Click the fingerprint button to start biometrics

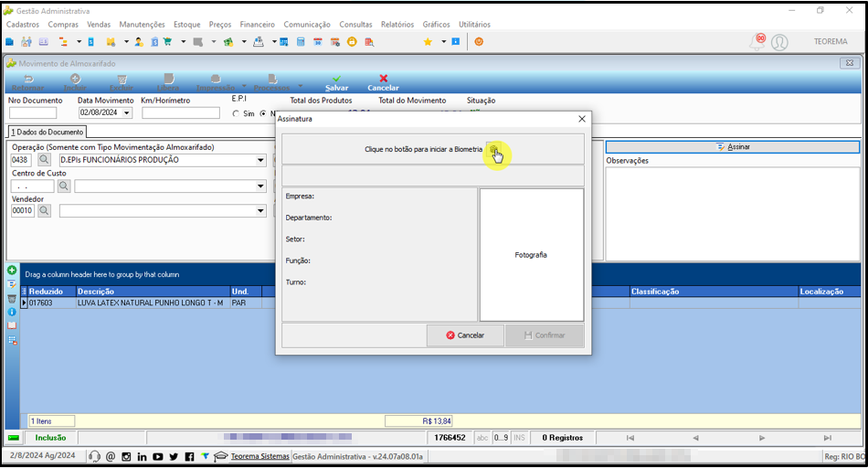pos(493,149)
